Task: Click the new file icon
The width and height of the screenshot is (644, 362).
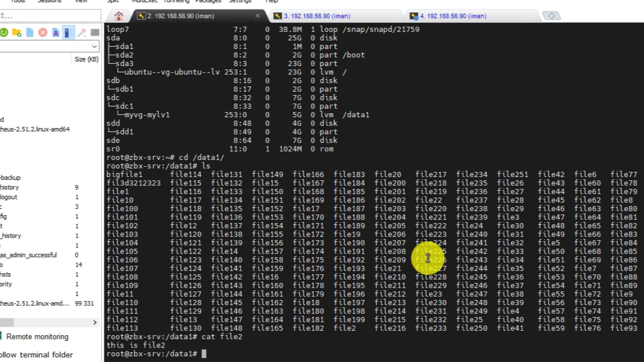Action: 30,33
